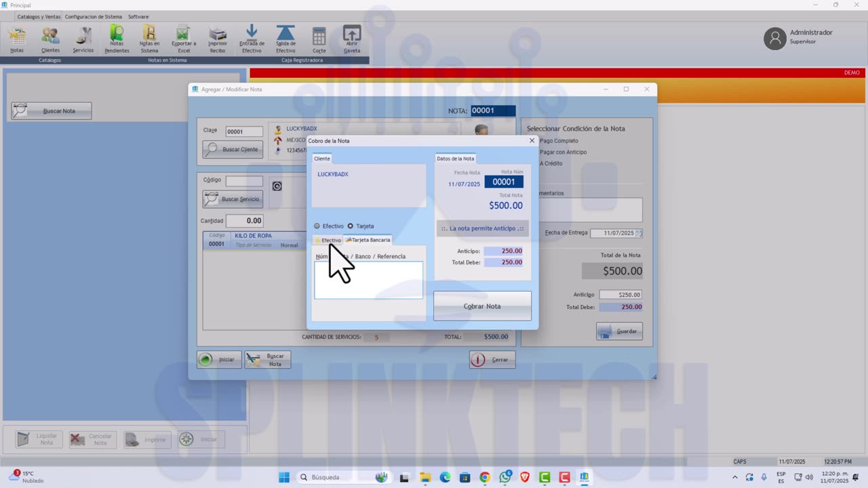Click the Buscar Cliente button
The image size is (868, 488).
233,149
